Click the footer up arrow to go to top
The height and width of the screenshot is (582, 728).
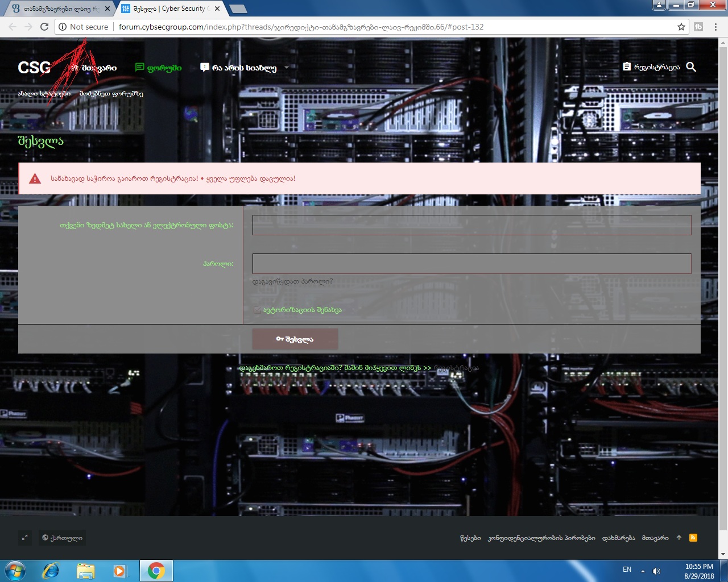[x=679, y=538]
